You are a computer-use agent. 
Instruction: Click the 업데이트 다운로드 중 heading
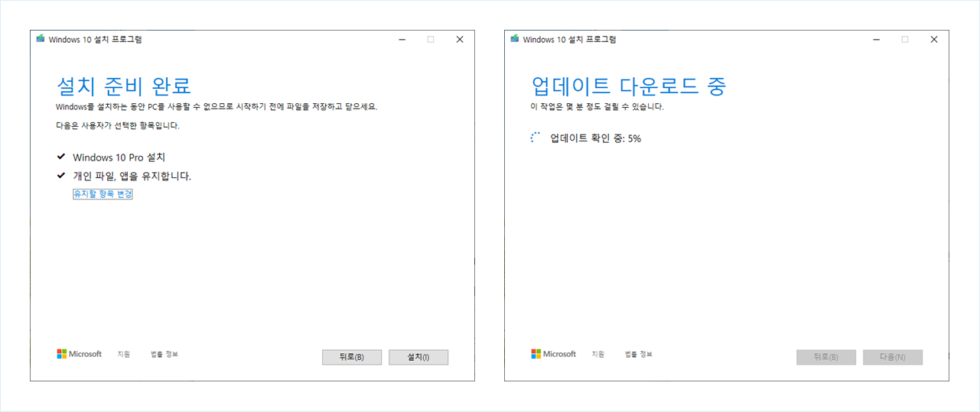point(628,85)
